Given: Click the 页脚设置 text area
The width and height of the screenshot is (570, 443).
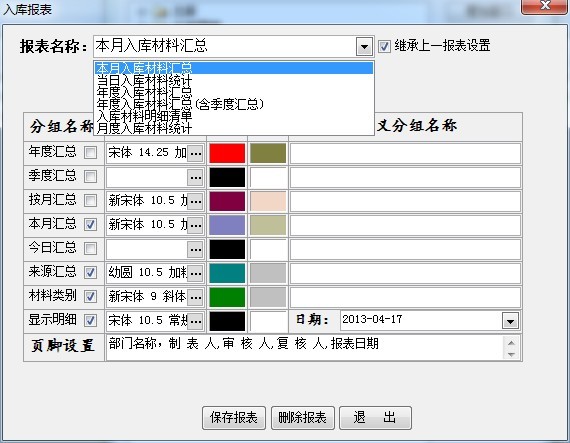Looking at the screenshot, I should coord(305,347).
